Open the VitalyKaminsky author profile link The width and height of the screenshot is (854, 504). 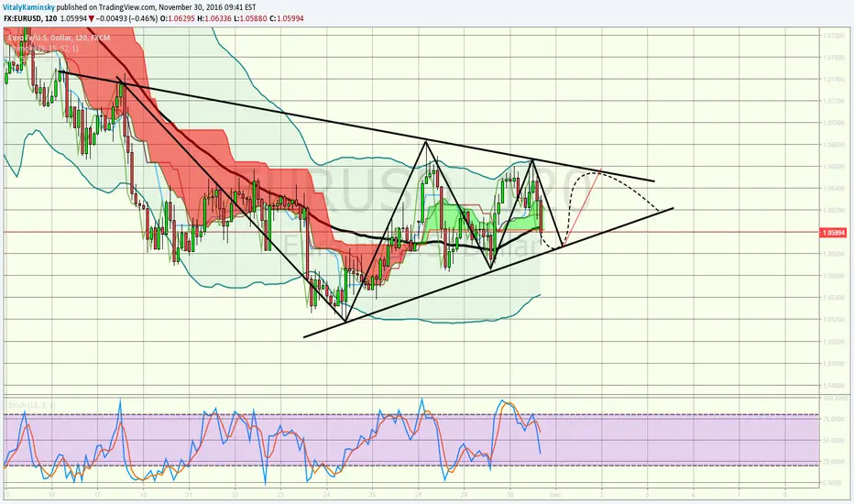tap(29, 7)
